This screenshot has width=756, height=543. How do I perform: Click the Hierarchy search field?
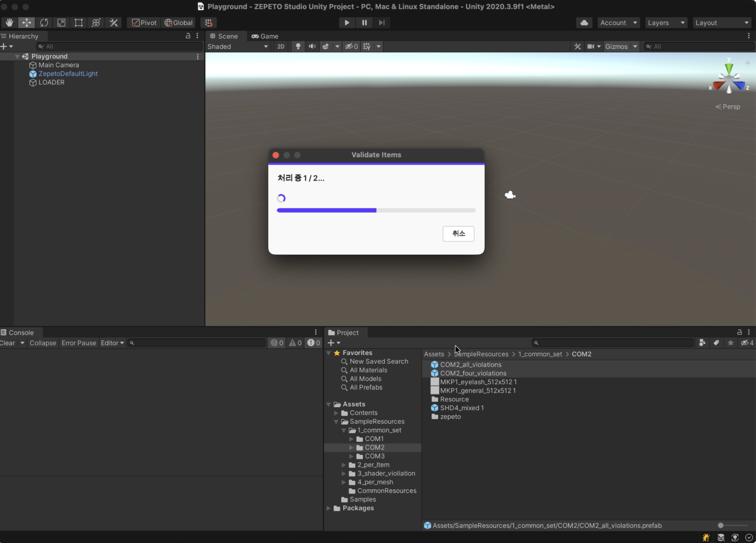coord(120,46)
